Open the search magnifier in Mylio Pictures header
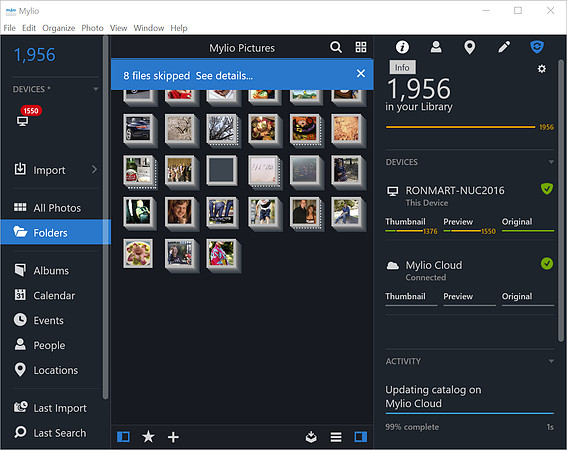Viewport: 567px width, 450px height. (336, 47)
